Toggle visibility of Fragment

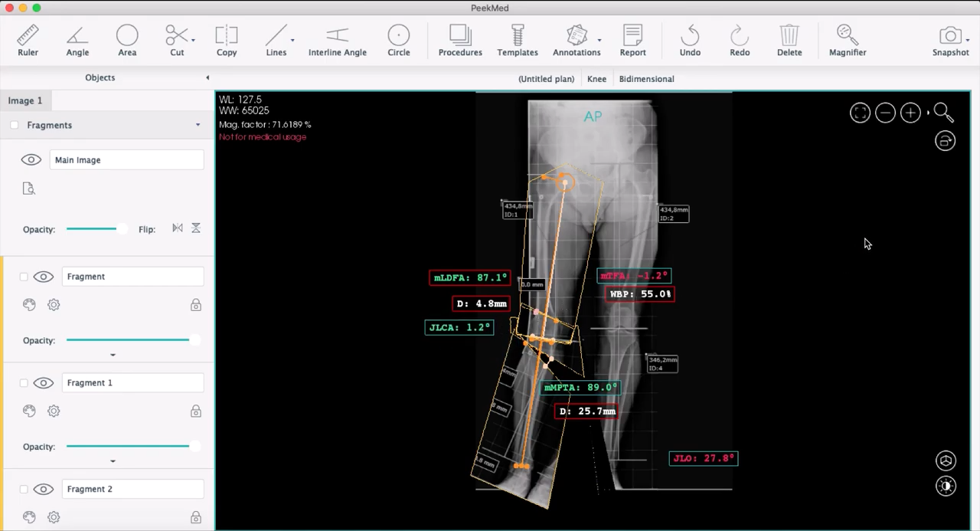click(x=43, y=277)
